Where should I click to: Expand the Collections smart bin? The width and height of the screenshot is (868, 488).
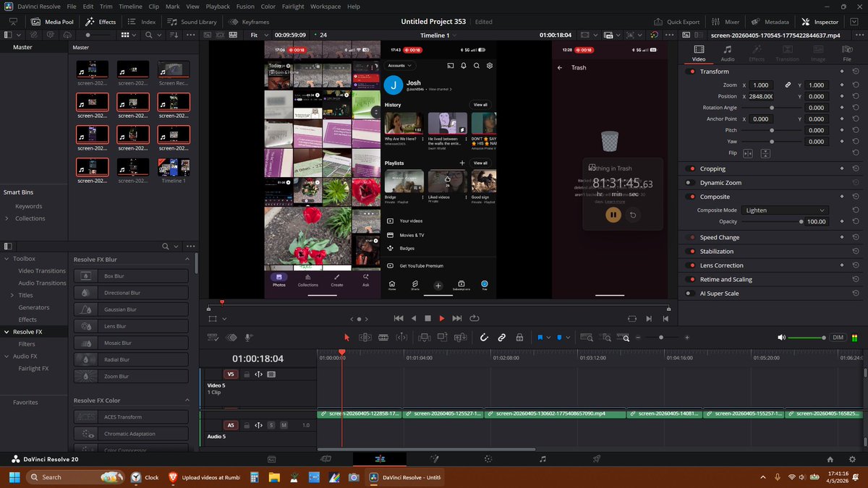pos(7,218)
